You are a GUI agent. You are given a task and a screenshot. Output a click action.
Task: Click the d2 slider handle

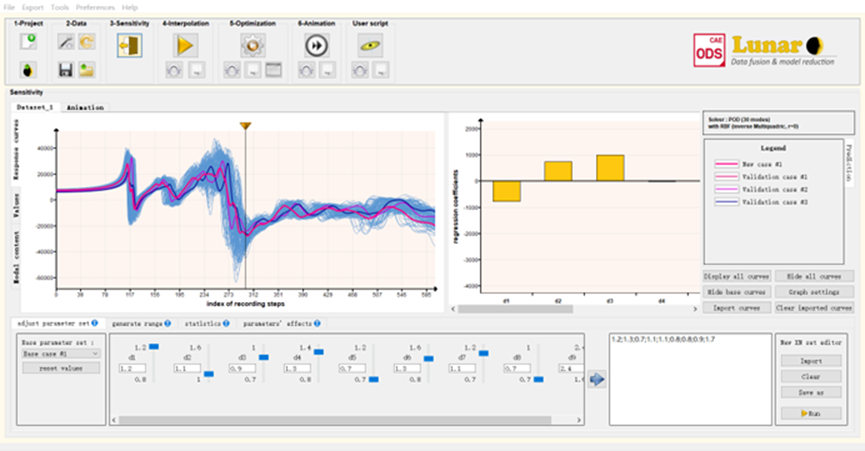(209, 374)
